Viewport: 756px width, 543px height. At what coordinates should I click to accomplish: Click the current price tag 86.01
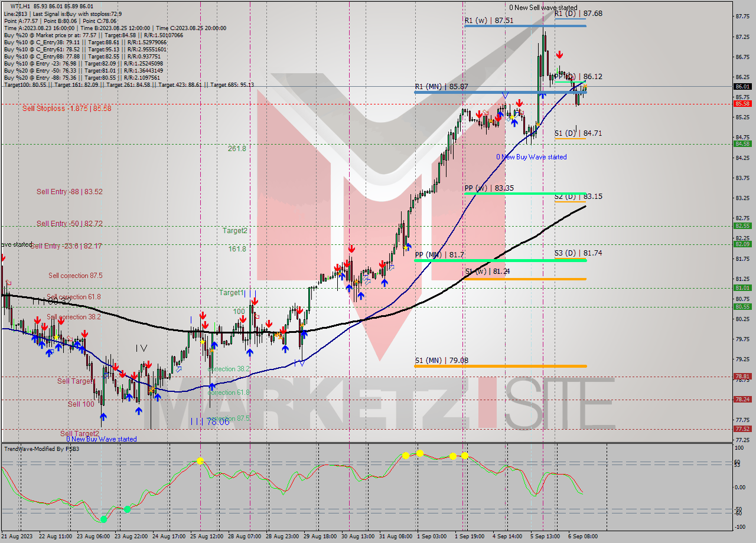pyautogui.click(x=742, y=86)
